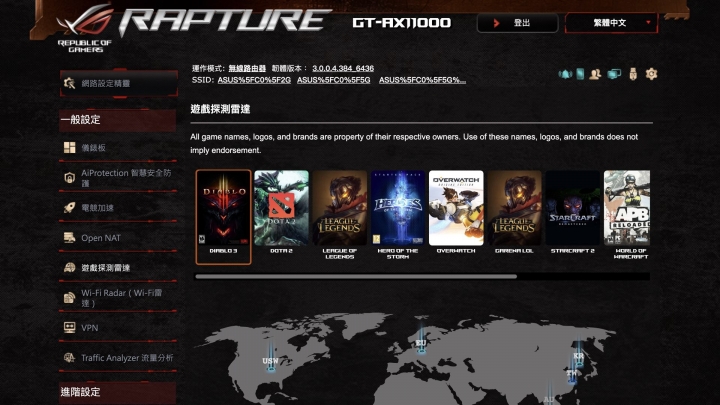Click the VPN monitor icon
Image resolution: width=720 pixels, height=405 pixels.
coord(69,327)
